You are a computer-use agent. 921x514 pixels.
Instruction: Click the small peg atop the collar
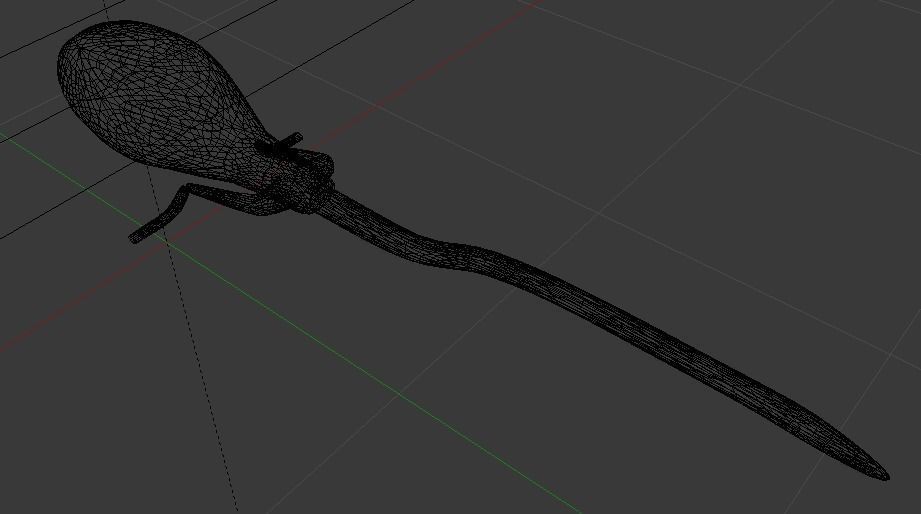tap(291, 140)
